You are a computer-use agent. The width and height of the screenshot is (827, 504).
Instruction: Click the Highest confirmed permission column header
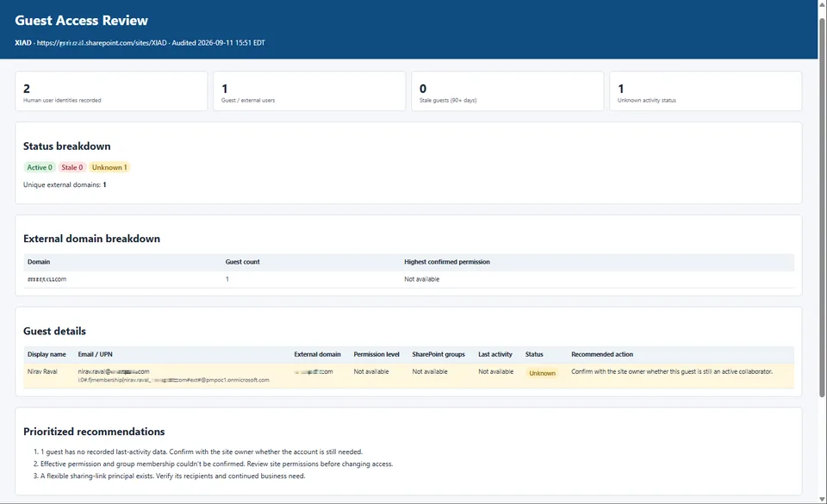point(447,262)
